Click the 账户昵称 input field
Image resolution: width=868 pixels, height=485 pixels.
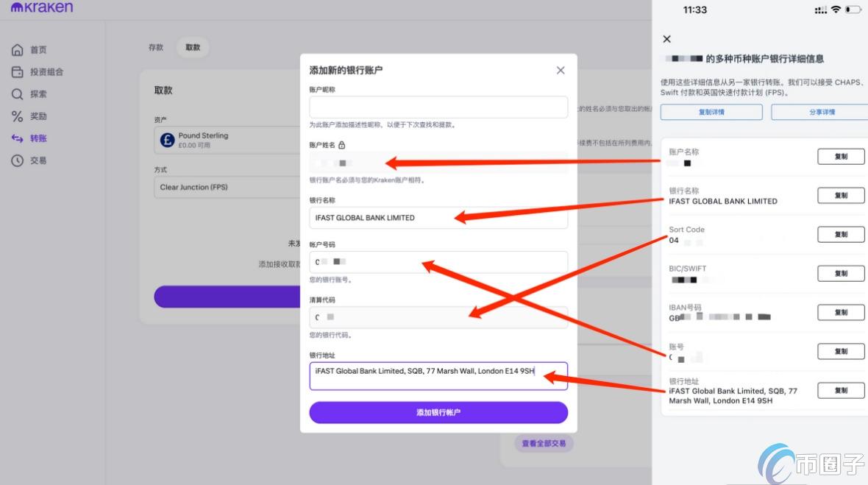(x=438, y=107)
